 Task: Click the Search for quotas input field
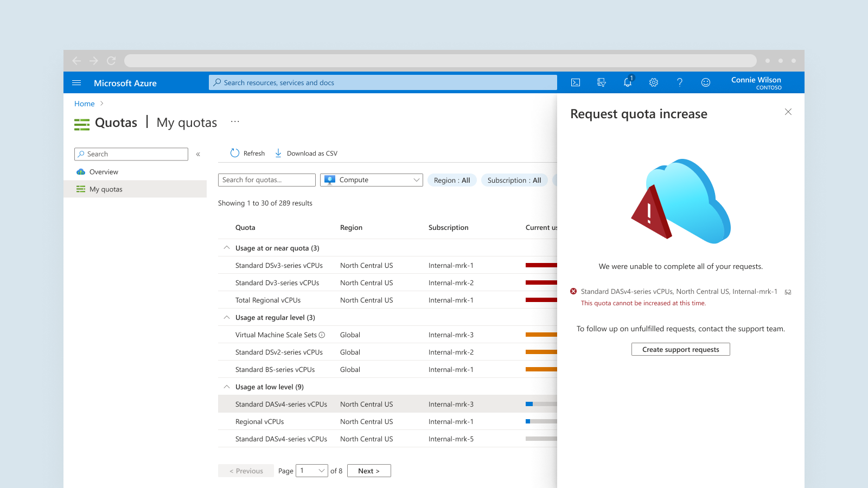266,180
